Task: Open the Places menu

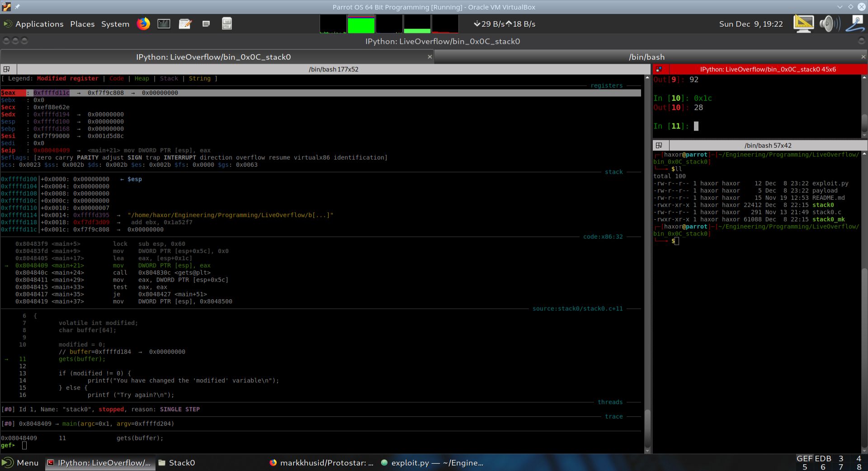Action: pyautogui.click(x=82, y=24)
